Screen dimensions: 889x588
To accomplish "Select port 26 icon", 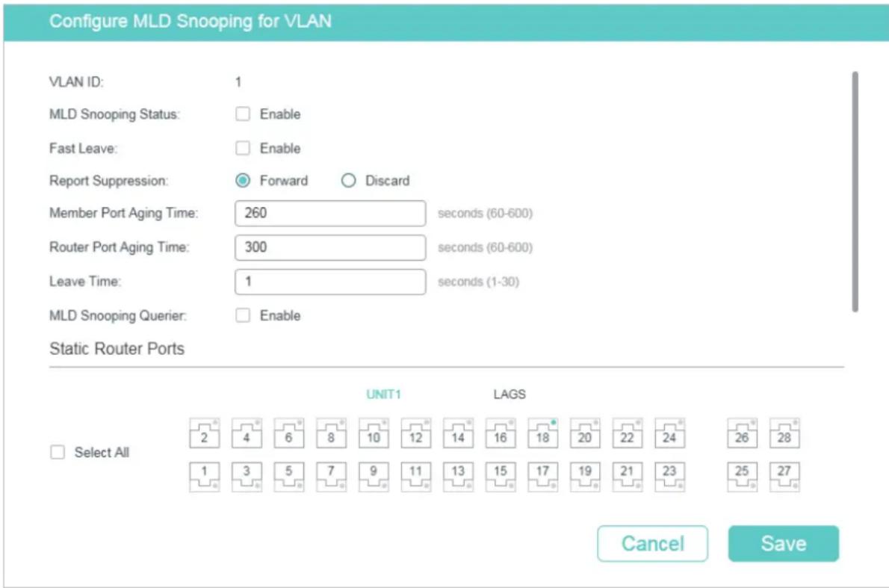I will (x=742, y=433).
